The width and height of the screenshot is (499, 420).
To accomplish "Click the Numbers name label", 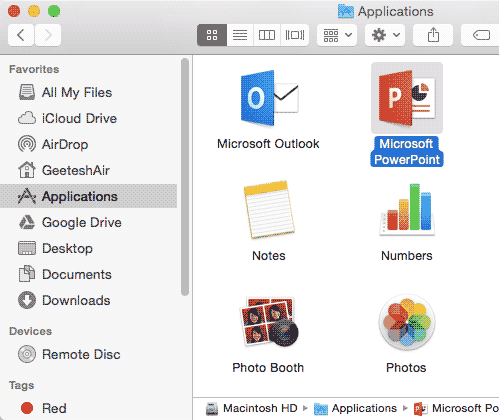I will pos(407,256).
